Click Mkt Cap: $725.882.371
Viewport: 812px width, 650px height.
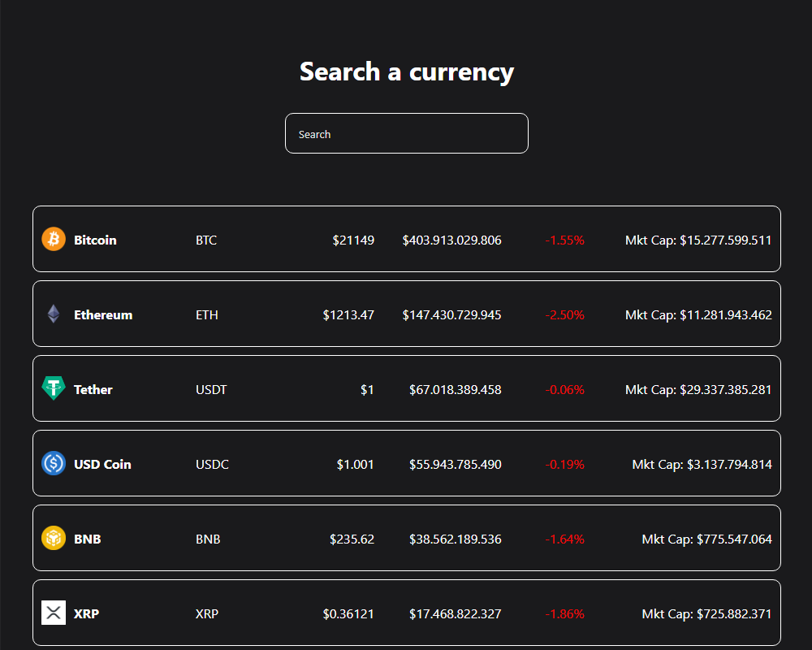pos(707,613)
